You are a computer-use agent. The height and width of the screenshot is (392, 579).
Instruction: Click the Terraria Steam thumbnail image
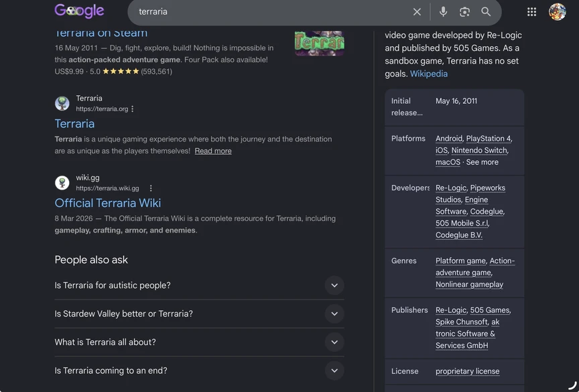(320, 43)
